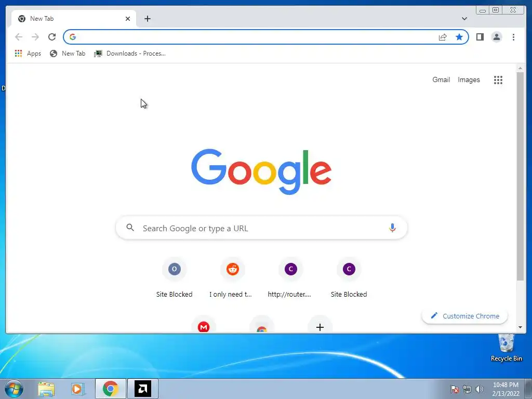Open the Action Center flag icon
The width and height of the screenshot is (532, 399).
455,389
